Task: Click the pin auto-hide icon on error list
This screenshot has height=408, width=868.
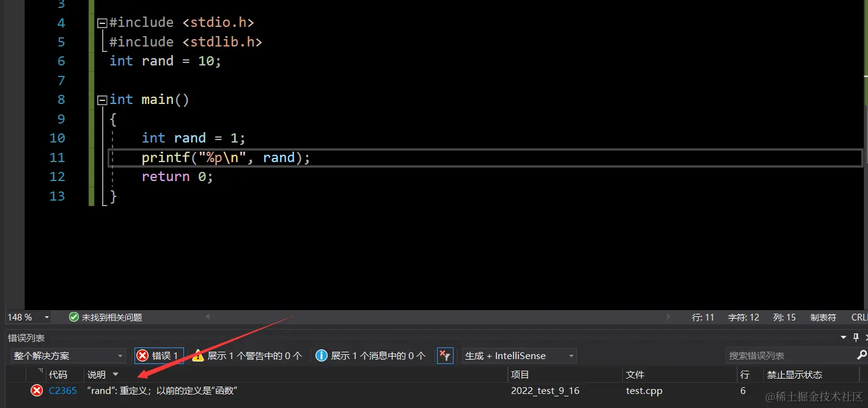Action: (x=856, y=338)
